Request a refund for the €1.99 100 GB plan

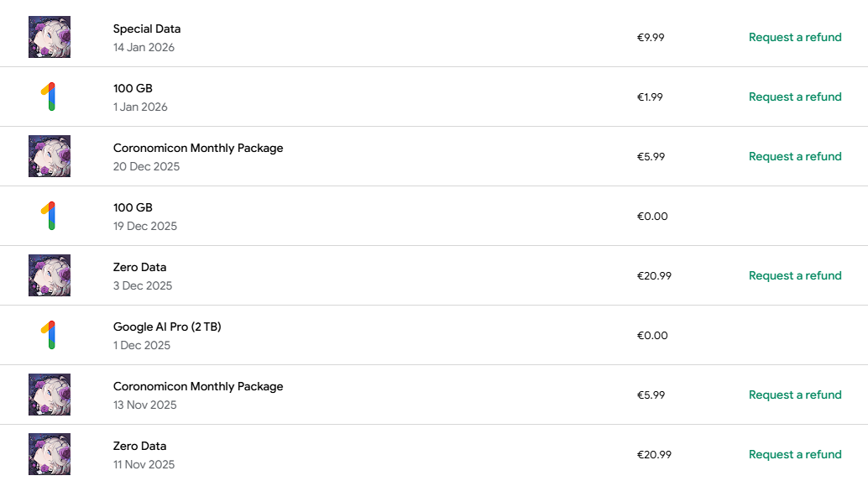pyautogui.click(x=795, y=97)
